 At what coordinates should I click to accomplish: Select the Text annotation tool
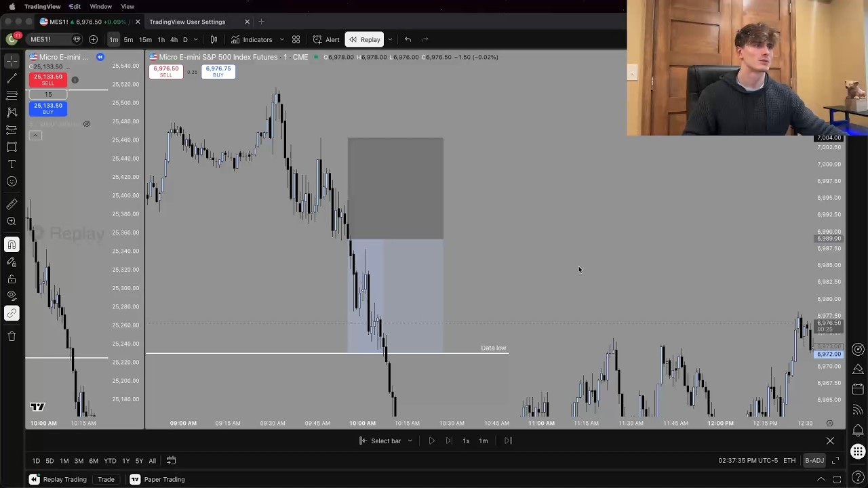tap(12, 164)
